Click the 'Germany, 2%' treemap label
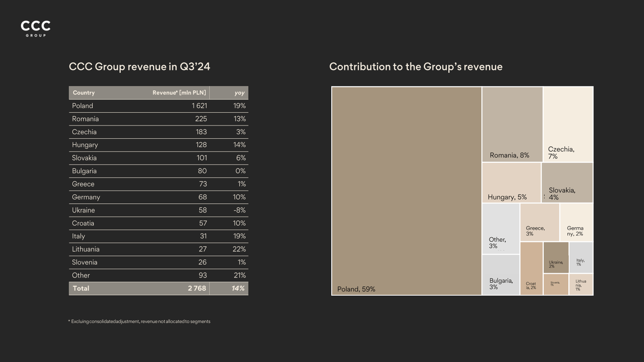Image resolution: width=644 pixels, height=362 pixels. [575, 231]
